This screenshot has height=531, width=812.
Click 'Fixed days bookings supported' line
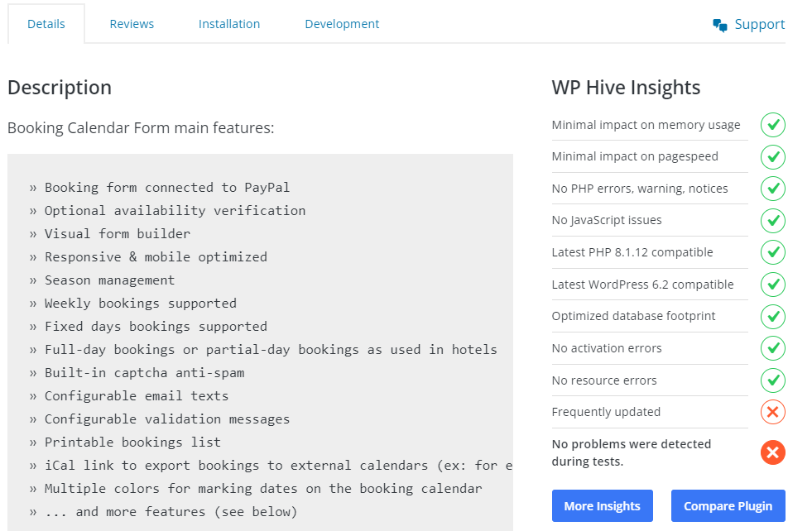click(148, 327)
